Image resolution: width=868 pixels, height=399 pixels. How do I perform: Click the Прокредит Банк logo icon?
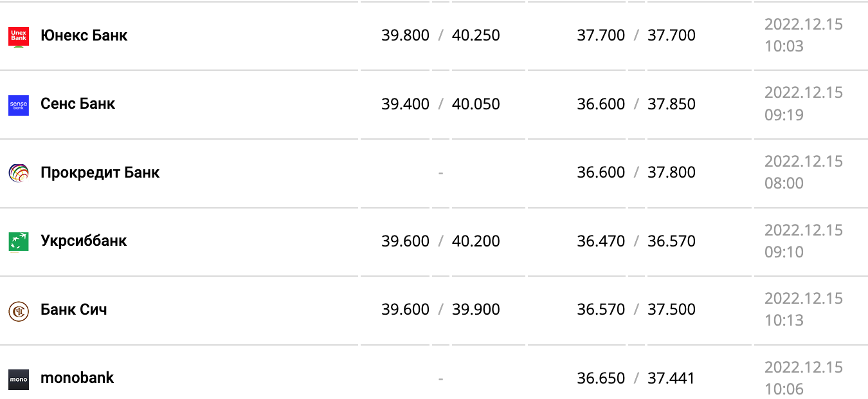tap(19, 173)
